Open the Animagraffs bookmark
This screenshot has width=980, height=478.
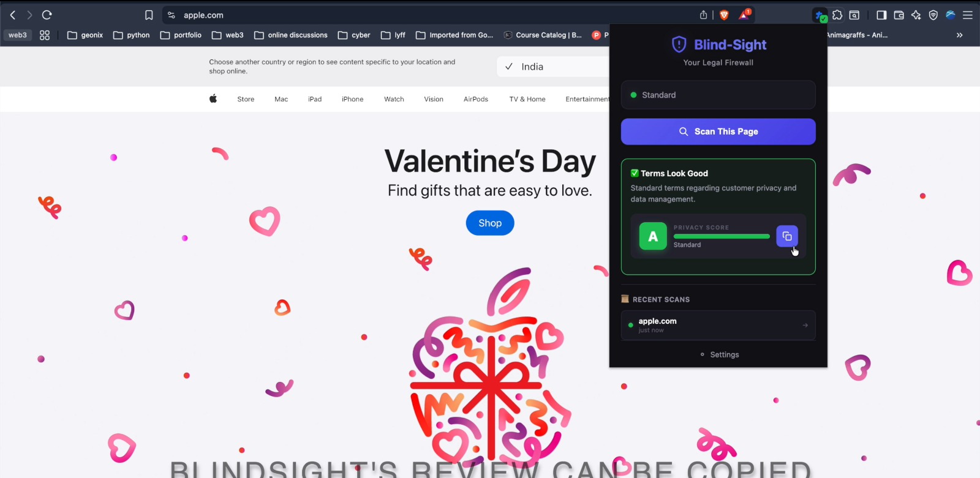(x=857, y=35)
